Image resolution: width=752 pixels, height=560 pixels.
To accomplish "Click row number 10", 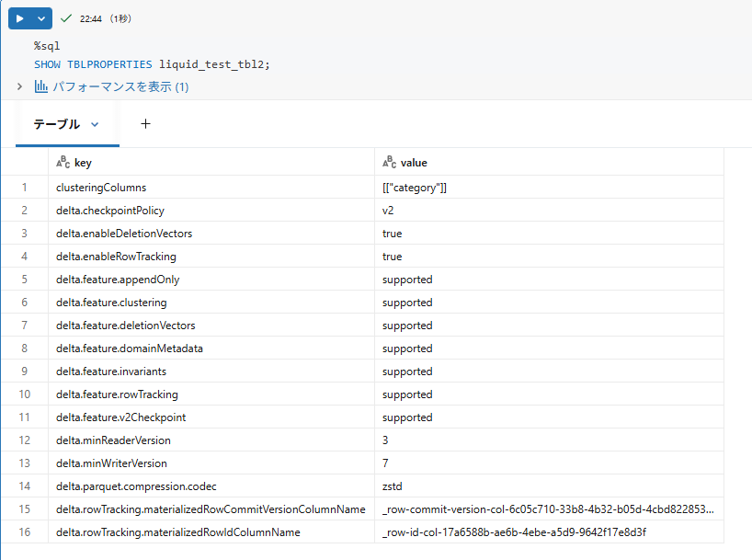I will [25, 394].
